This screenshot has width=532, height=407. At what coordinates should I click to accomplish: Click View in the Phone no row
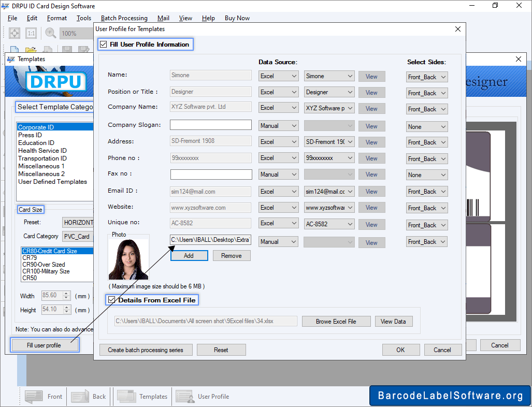click(x=372, y=158)
